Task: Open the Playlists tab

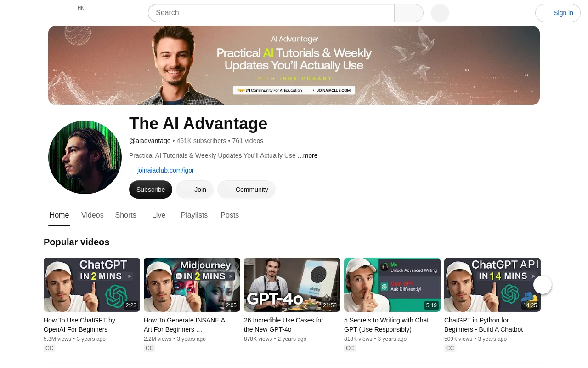Action: (x=194, y=215)
